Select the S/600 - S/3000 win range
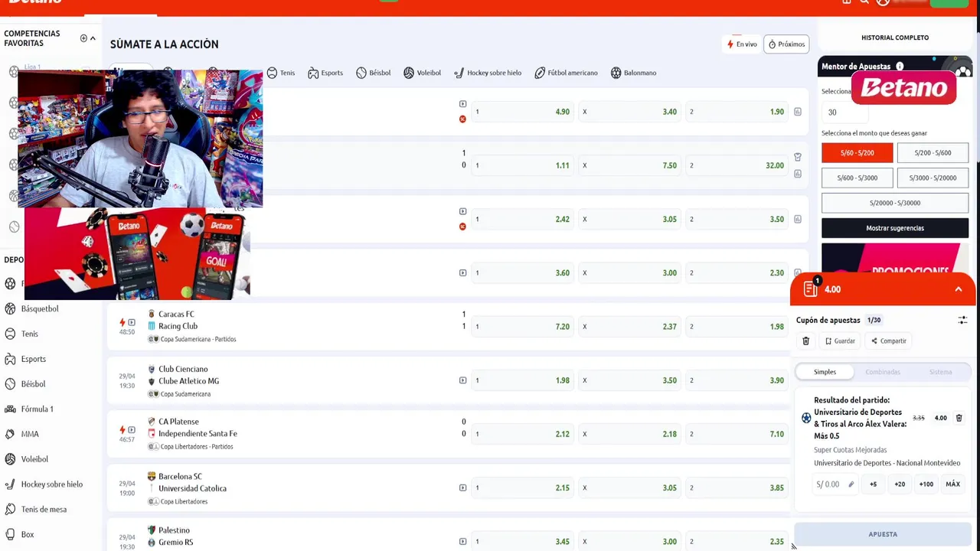 coord(857,178)
